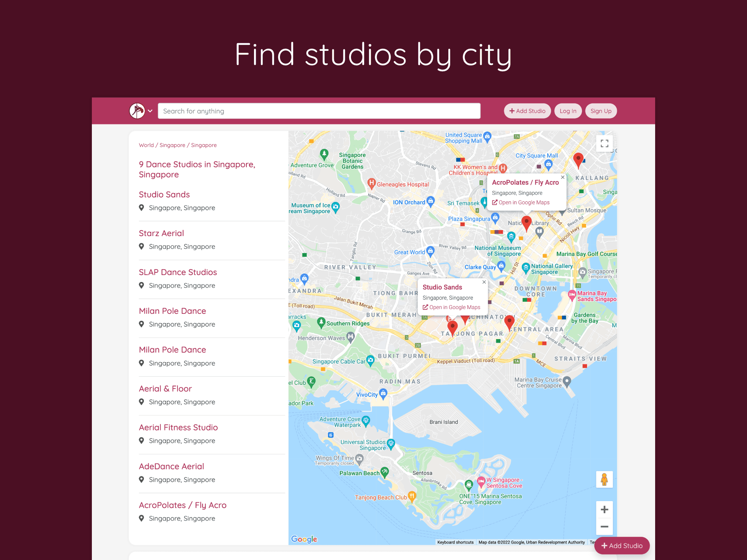This screenshot has height=560, width=747.
Task: Click the United Square Shopping Mall marker
Action: pyautogui.click(x=487, y=136)
